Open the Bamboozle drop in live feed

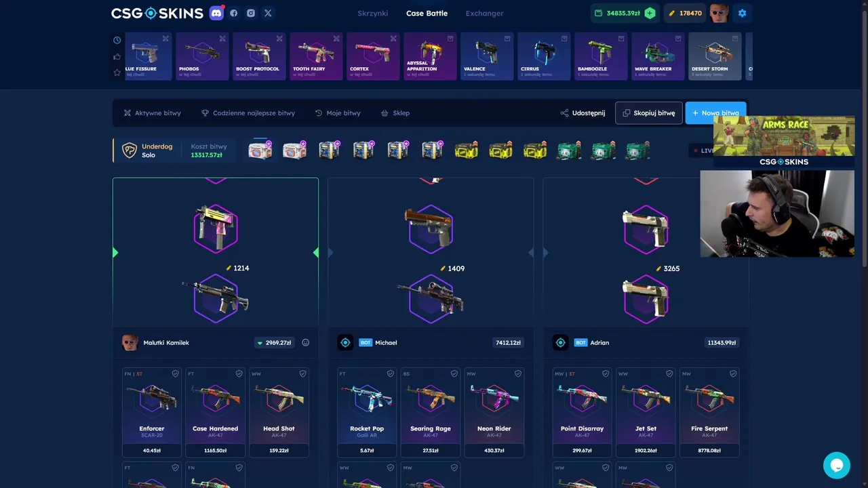pyautogui.click(x=601, y=56)
